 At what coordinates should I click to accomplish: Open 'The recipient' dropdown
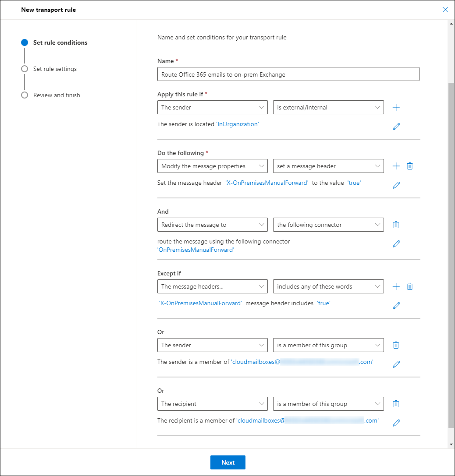click(x=213, y=404)
